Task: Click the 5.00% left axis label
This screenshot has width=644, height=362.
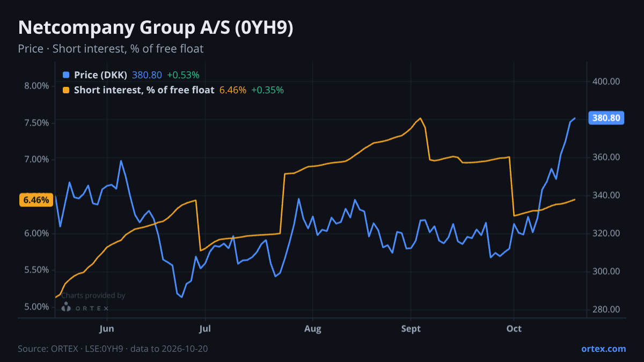Action: coord(37,307)
